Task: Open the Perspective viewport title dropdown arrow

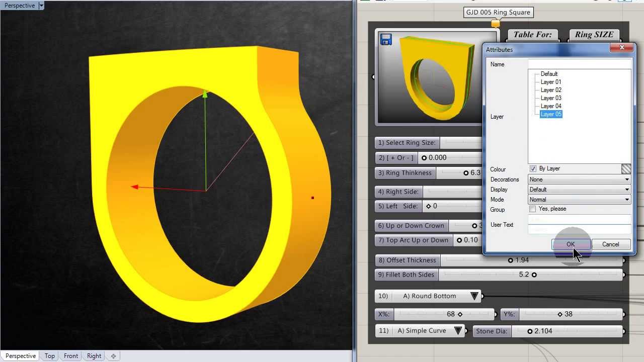Action: click(41, 6)
